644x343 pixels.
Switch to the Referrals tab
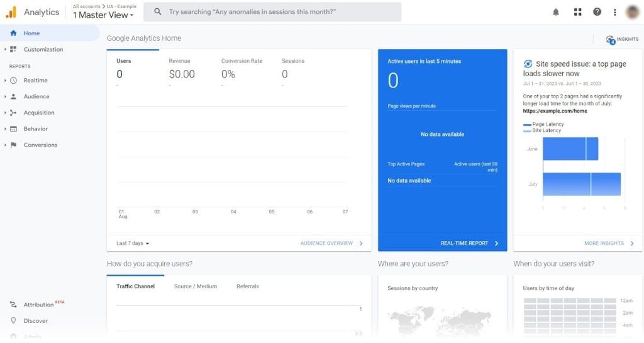(x=247, y=286)
